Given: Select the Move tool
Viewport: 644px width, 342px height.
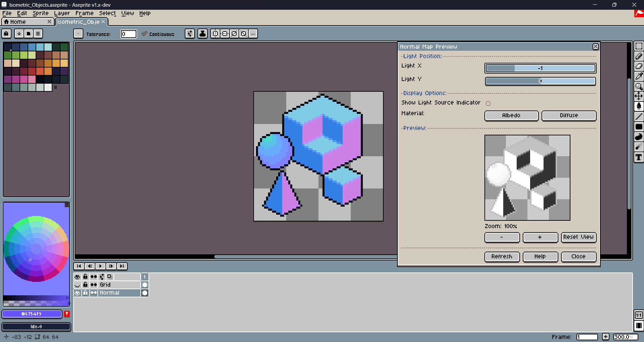Looking at the screenshot, I should click(x=639, y=96).
